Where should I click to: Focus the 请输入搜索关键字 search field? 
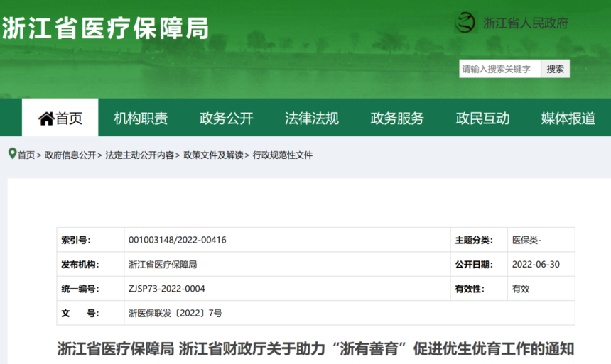click(x=499, y=69)
